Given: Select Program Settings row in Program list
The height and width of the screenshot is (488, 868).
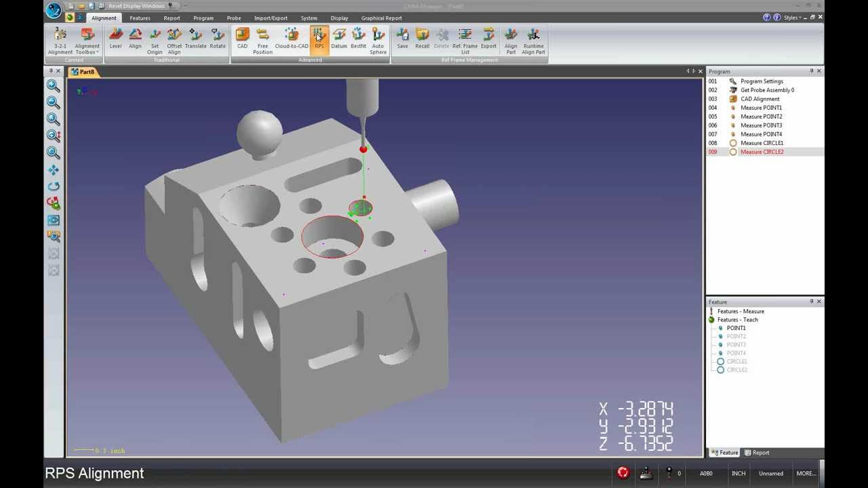Looking at the screenshot, I should tap(765, 81).
